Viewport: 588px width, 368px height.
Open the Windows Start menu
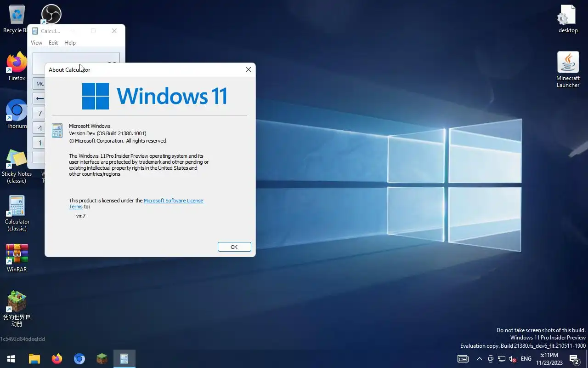(11, 359)
